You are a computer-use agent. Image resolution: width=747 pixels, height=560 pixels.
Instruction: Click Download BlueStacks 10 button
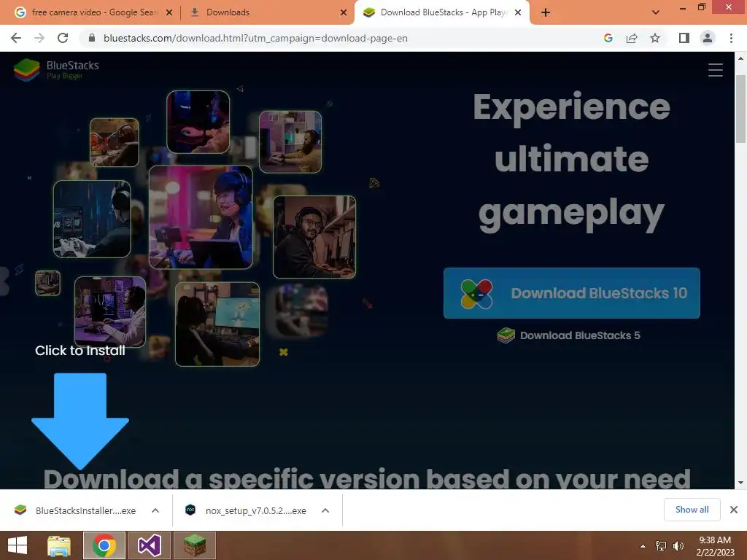(x=572, y=293)
